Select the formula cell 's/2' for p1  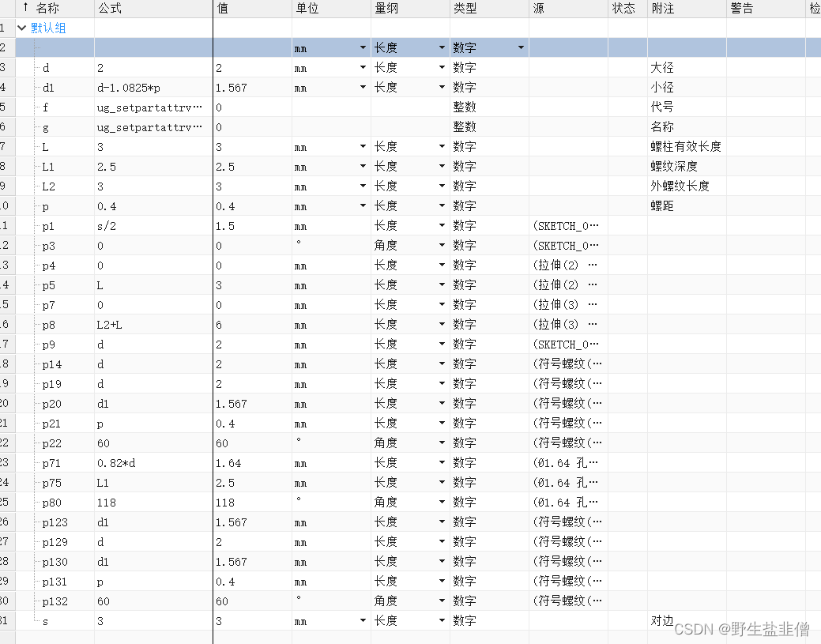point(107,226)
